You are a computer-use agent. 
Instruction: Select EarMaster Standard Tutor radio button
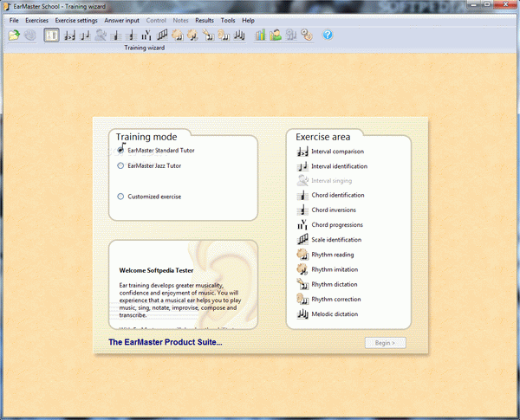(120, 150)
